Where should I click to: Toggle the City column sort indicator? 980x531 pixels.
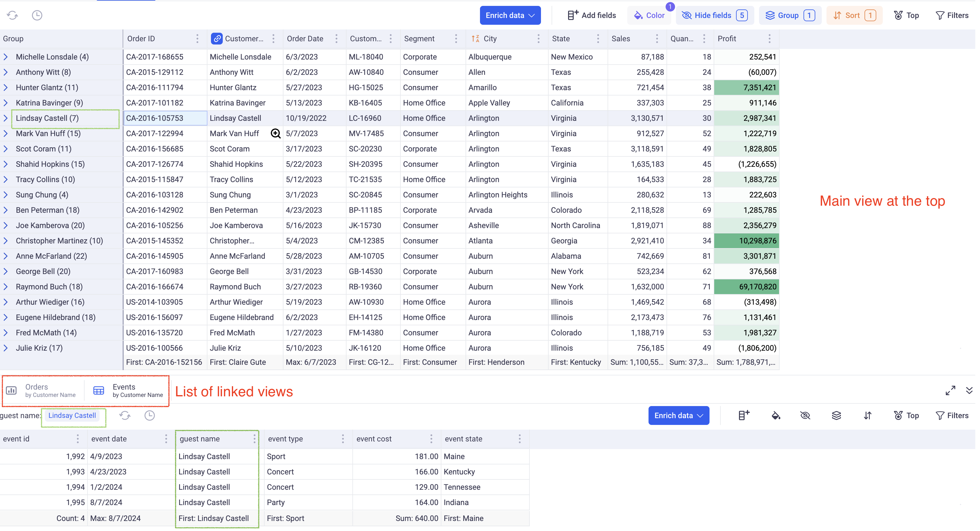475,38
